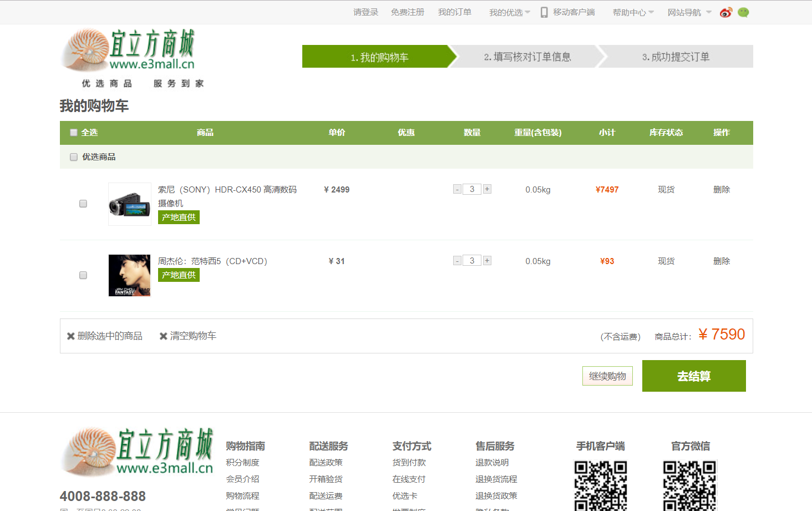Click the 继续购物 button
The image size is (812, 511).
coord(607,376)
